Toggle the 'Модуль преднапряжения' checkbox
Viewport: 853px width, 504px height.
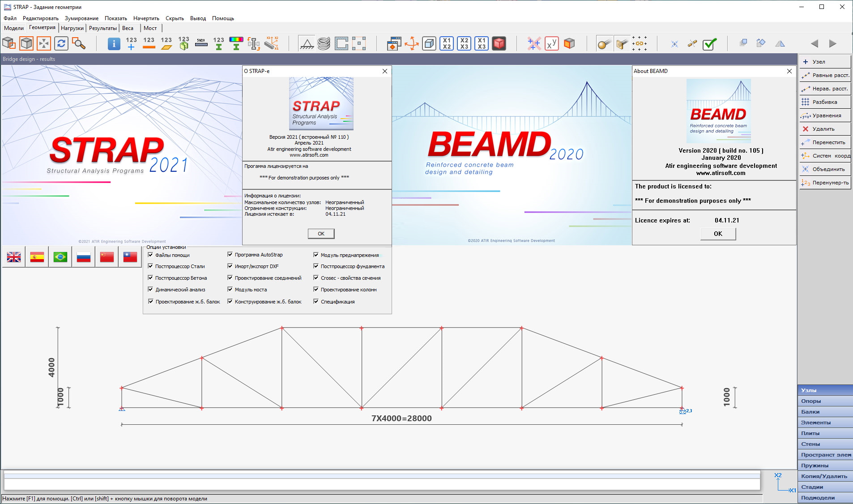click(316, 255)
